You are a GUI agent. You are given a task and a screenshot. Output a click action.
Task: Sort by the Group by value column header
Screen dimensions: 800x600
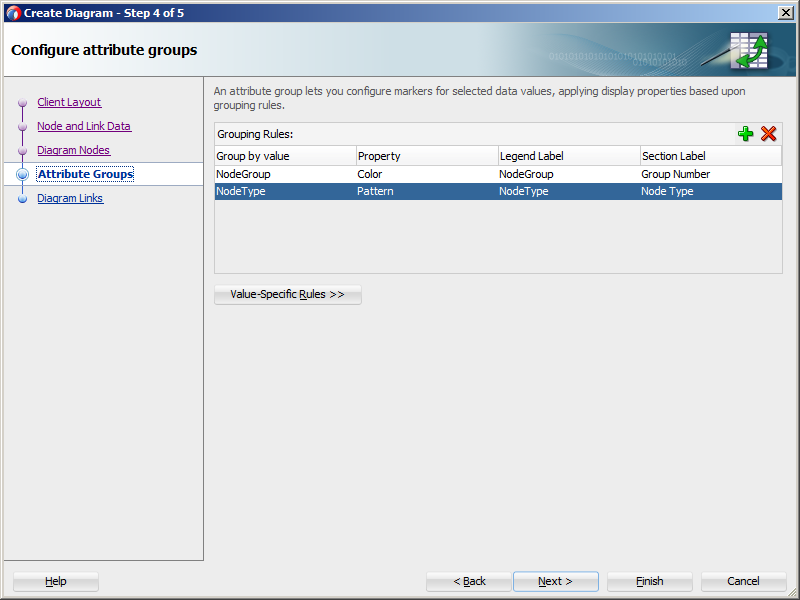(x=285, y=156)
